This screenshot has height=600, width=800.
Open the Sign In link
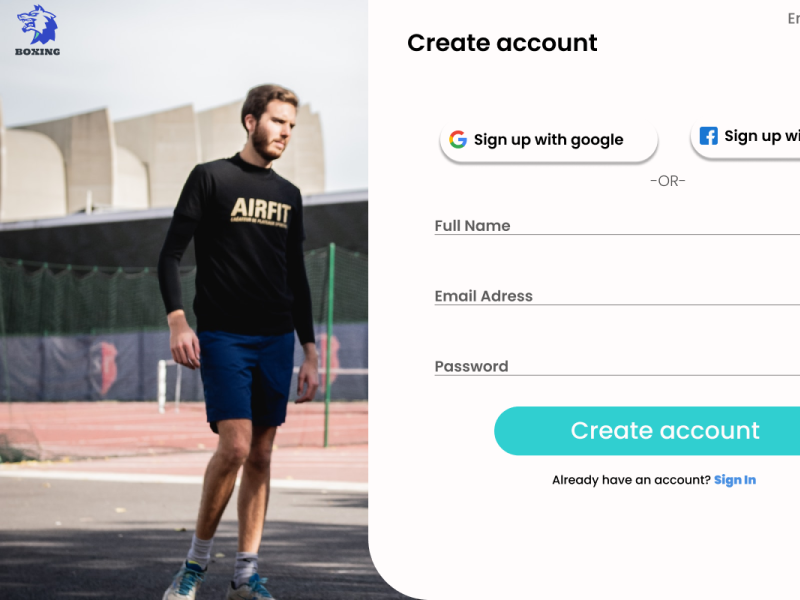pyautogui.click(x=735, y=480)
